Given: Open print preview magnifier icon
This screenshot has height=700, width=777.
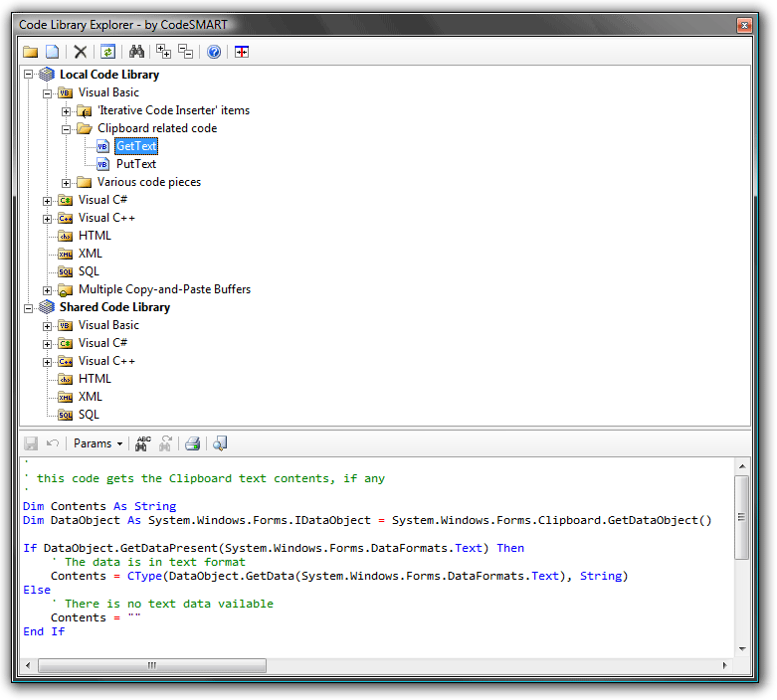Looking at the screenshot, I should (x=220, y=443).
